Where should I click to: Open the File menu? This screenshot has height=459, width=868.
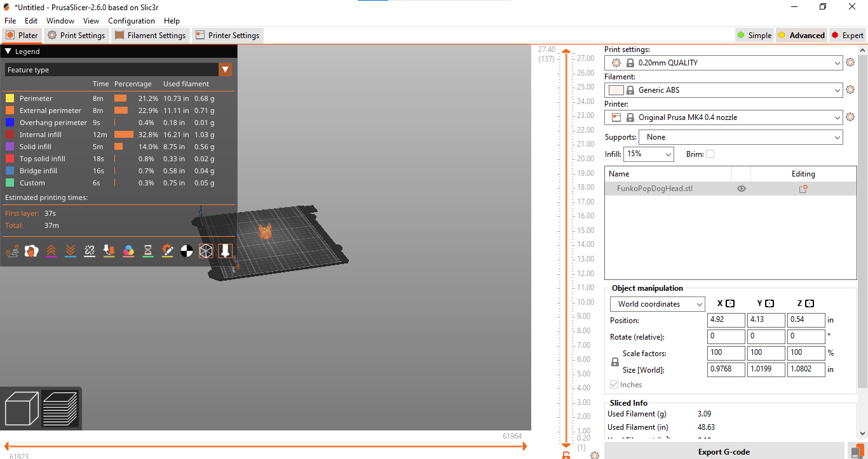pyautogui.click(x=10, y=21)
